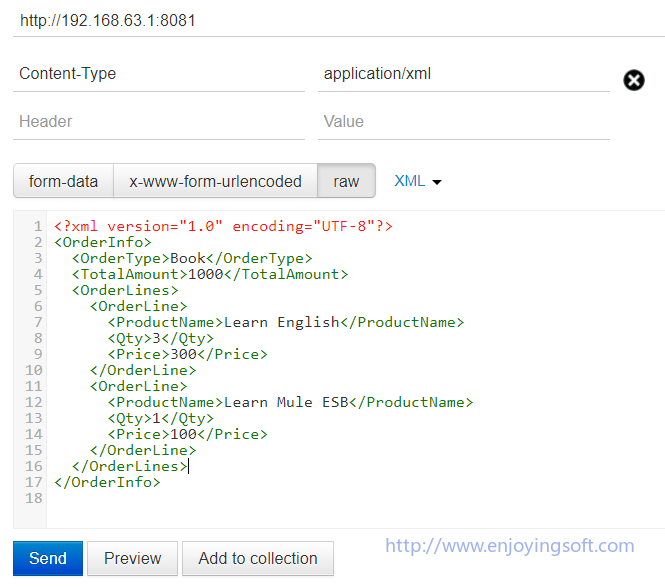The image size is (665, 587).
Task: Open the enjoyingsoft.com link
Action: click(509, 546)
